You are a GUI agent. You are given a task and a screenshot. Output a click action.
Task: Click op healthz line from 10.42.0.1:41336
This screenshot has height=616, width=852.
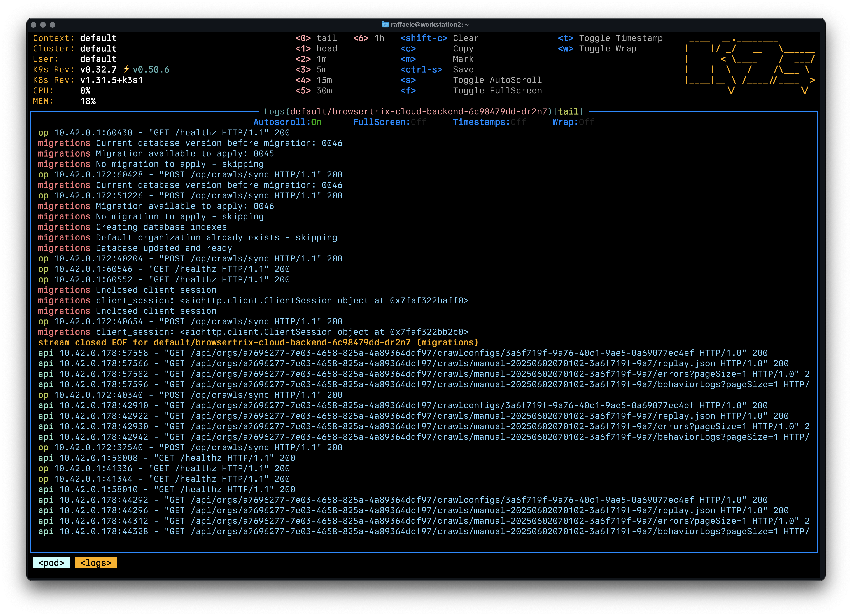tap(164, 469)
